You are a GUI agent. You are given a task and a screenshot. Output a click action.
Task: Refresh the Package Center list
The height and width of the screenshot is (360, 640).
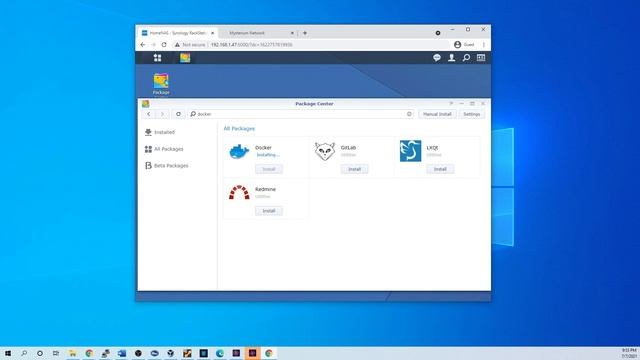point(178,114)
